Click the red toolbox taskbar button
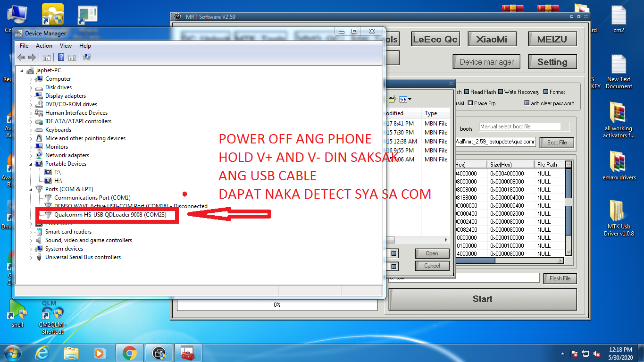The height and width of the screenshot is (362, 644). [x=188, y=353]
